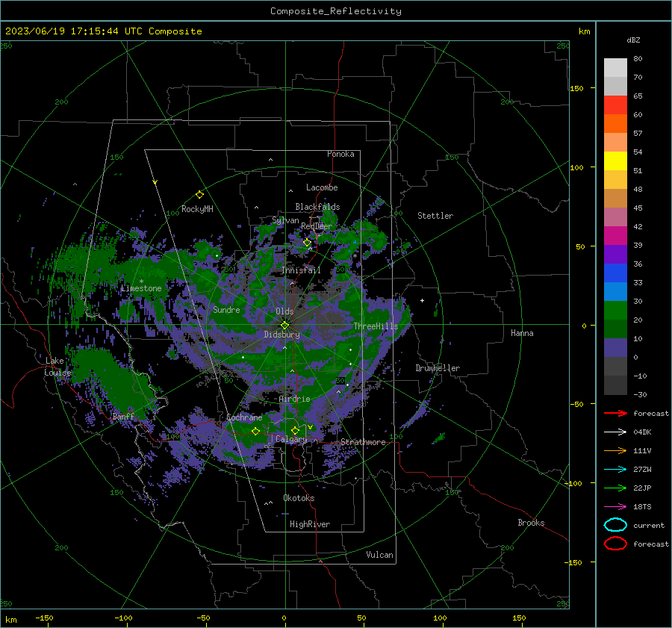Viewport: 672px width, 628px height.
Task: Click the Brooks label
Action: 531,523
